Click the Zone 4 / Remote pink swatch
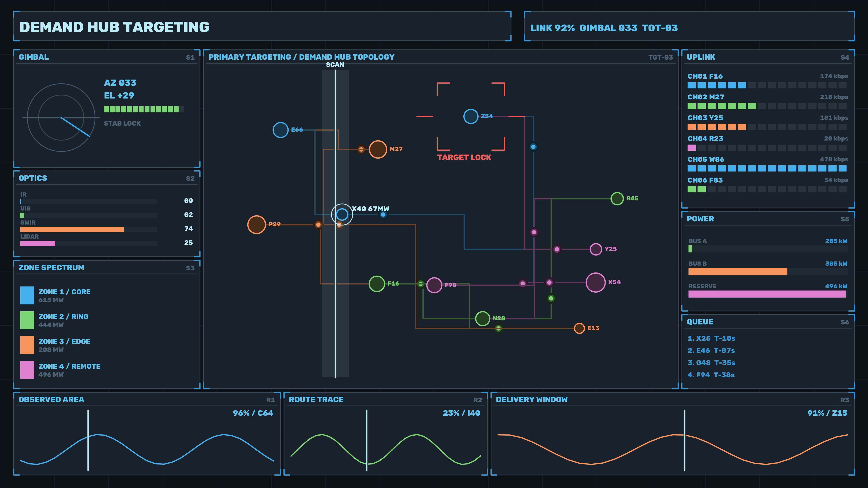The image size is (868, 488). (27, 370)
